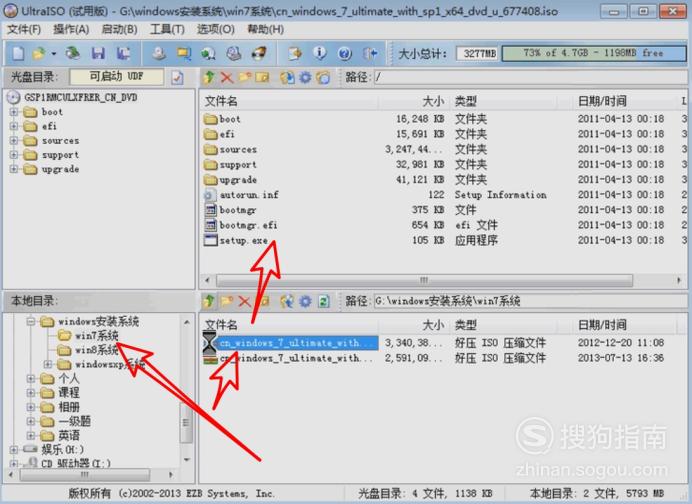Click the Refresh icon in local toolbar
The width and height of the screenshot is (692, 504).
[324, 301]
